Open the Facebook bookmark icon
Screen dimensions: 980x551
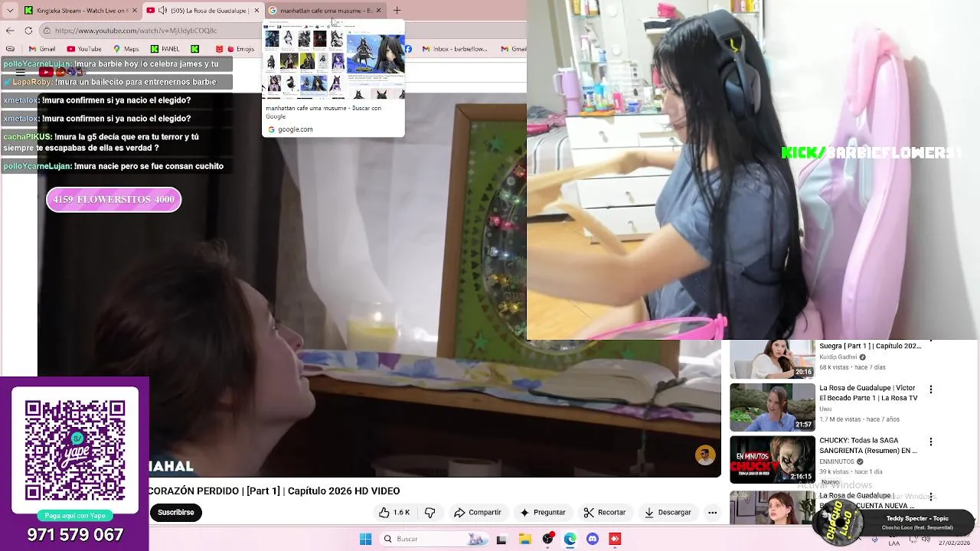pyautogui.click(x=408, y=49)
